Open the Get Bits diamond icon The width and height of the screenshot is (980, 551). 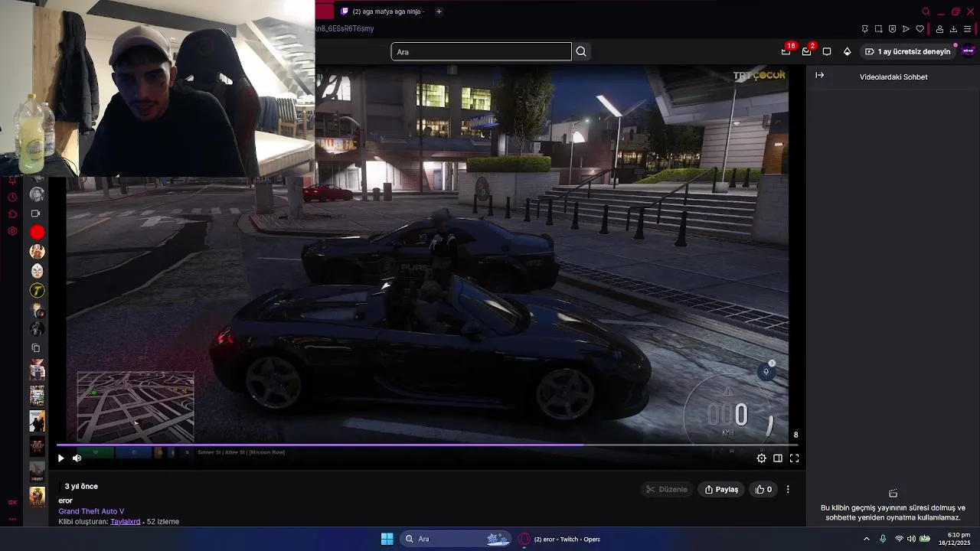coord(847,52)
